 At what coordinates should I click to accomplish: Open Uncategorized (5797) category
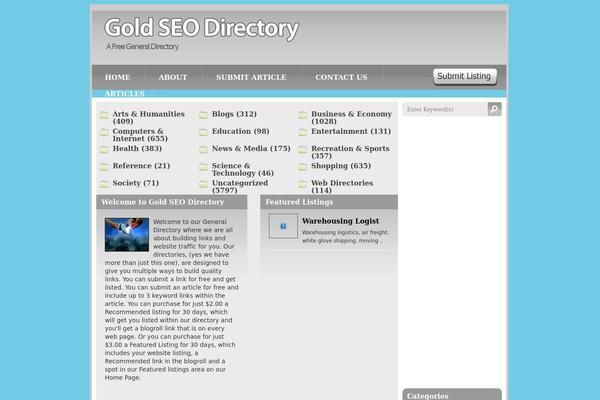[x=240, y=186]
